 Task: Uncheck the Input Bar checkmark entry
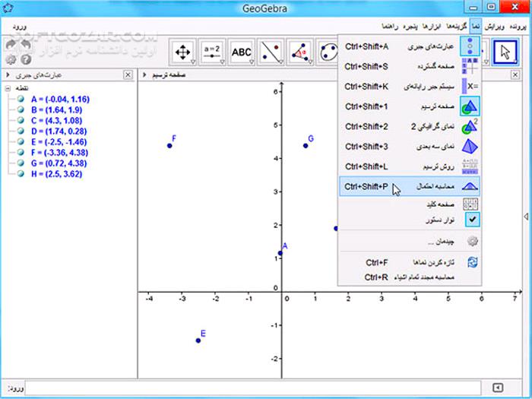coord(410,220)
